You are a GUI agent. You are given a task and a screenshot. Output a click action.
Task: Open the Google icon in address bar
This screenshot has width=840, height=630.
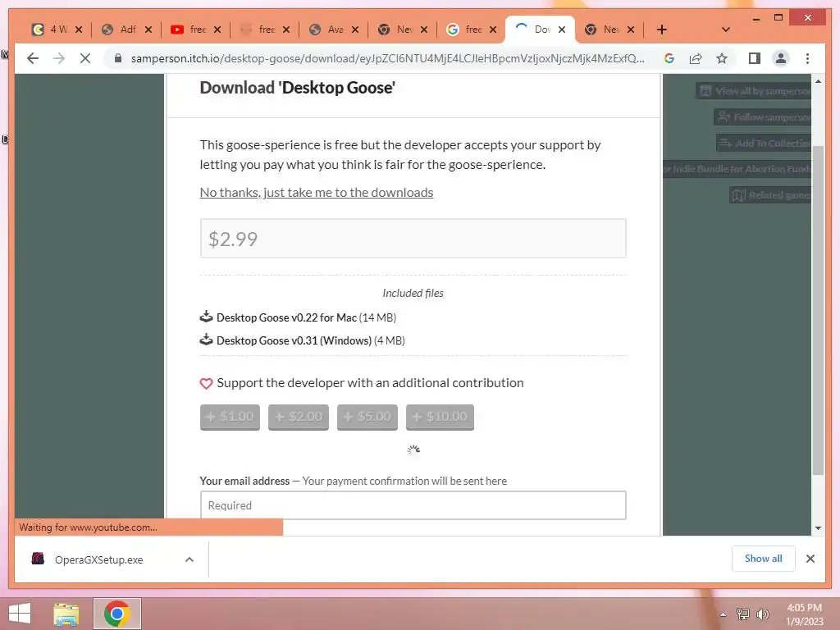669,58
